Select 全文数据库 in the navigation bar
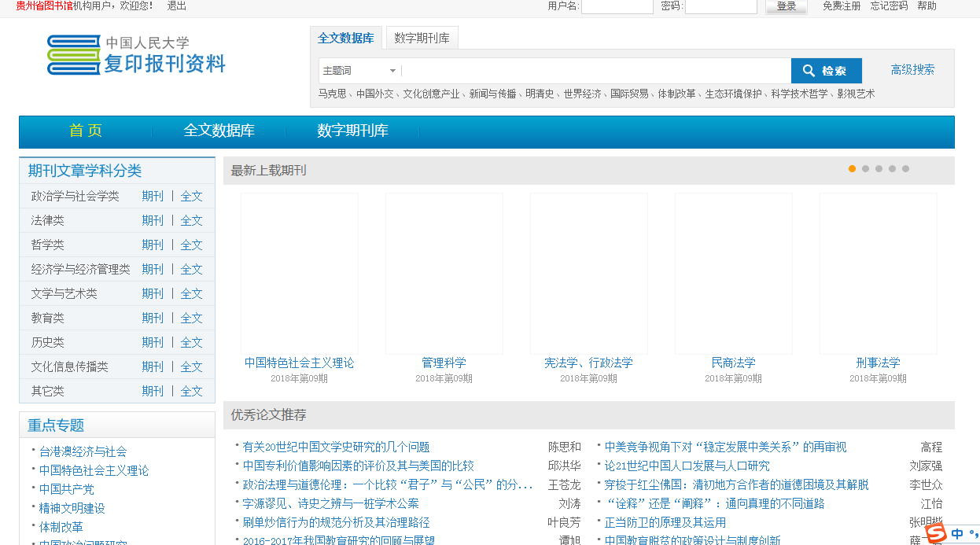Image resolution: width=980 pixels, height=545 pixels. [x=218, y=131]
